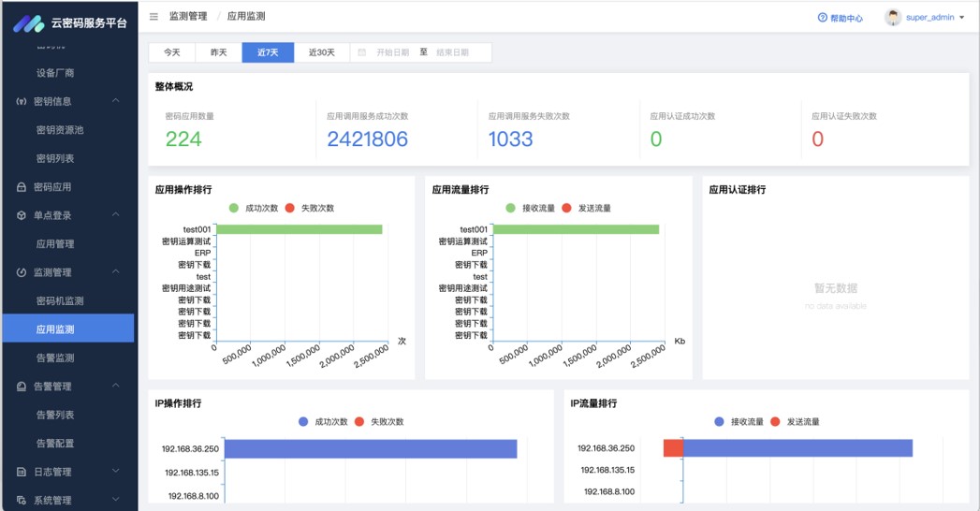The image size is (980, 511).
Task: Click the 开始日期 start date field
Action: pos(392,52)
